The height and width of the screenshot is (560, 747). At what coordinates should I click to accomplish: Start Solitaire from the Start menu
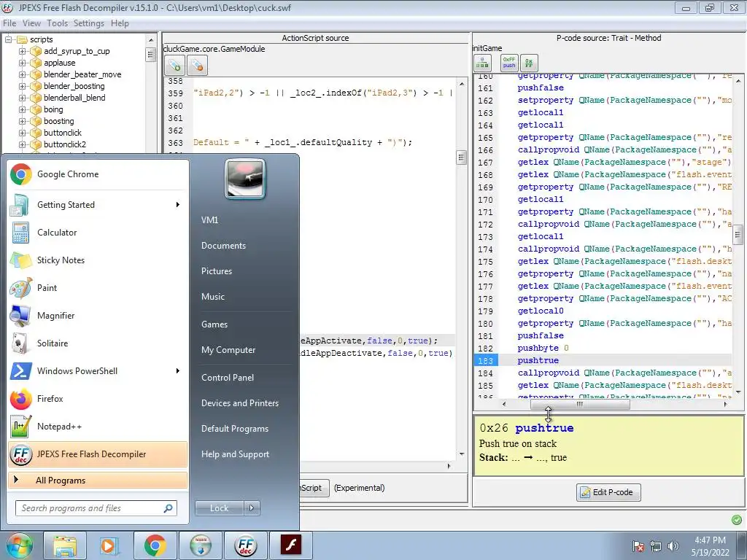pos(98,343)
